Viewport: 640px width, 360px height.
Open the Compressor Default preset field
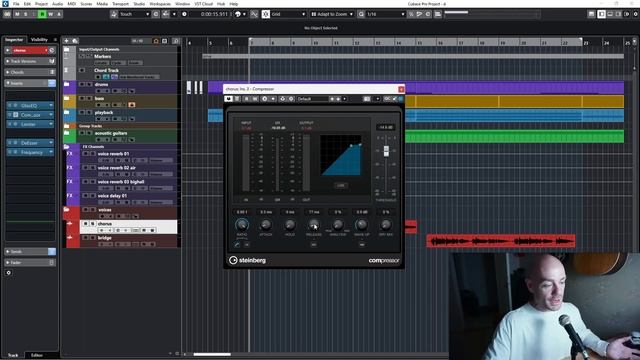click(x=312, y=99)
